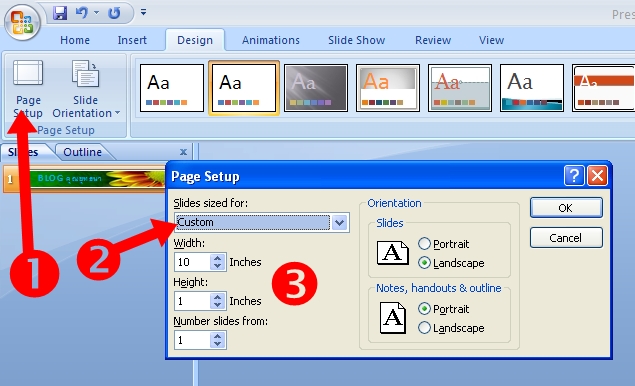The image size is (635, 386).
Task: Customize the Quick Access Toolbar
Action: click(x=143, y=12)
